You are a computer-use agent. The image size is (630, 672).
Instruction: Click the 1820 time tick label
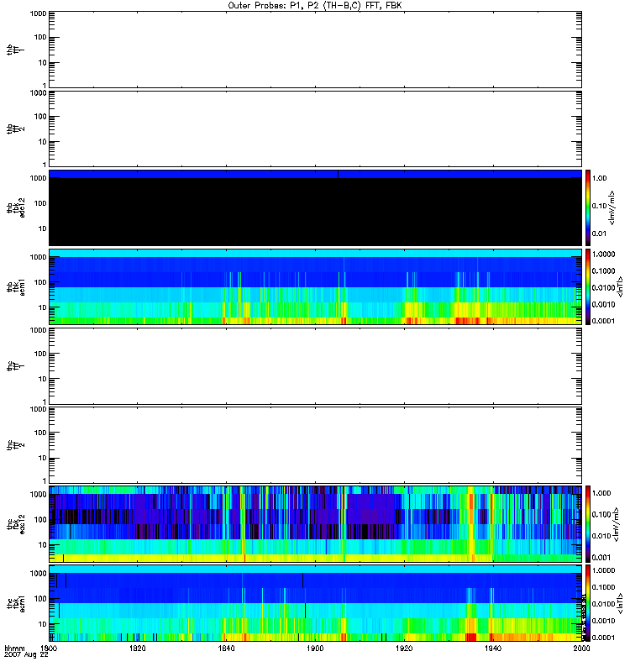coord(138,648)
